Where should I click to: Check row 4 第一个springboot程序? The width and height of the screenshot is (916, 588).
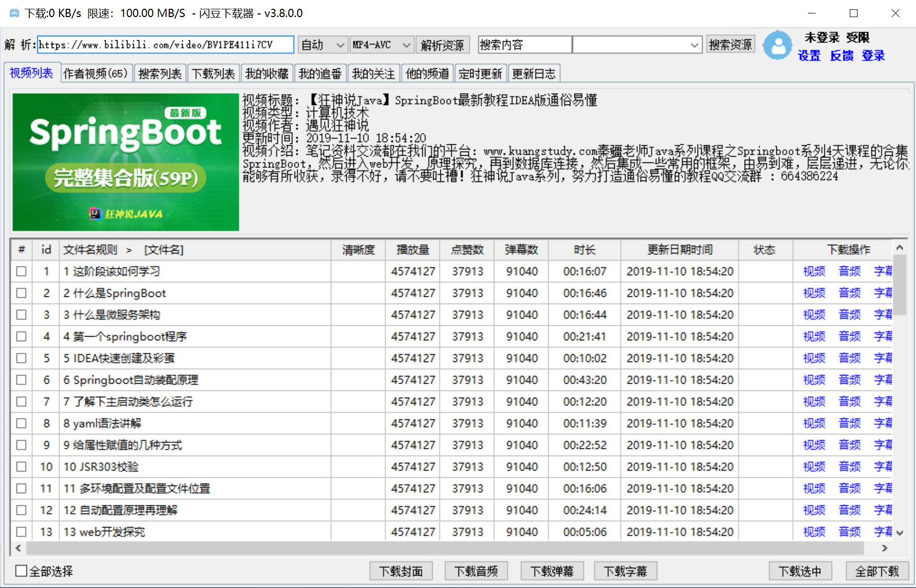(x=21, y=336)
